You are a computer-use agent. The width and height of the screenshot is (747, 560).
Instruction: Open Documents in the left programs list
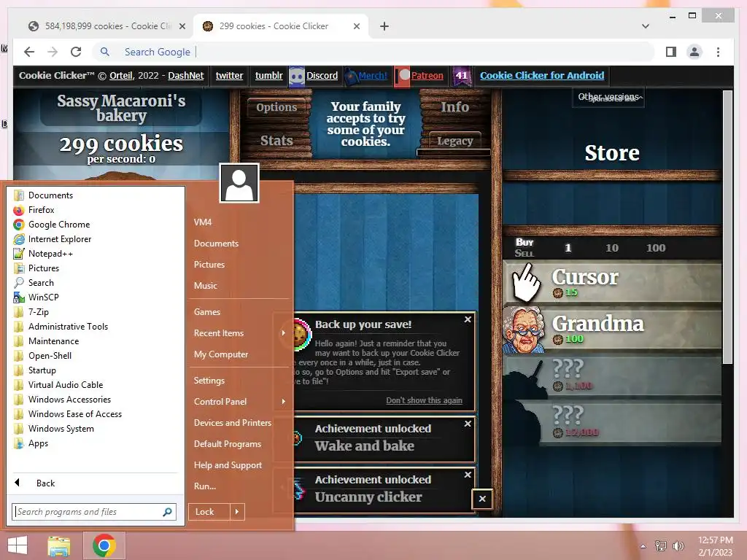click(x=50, y=195)
